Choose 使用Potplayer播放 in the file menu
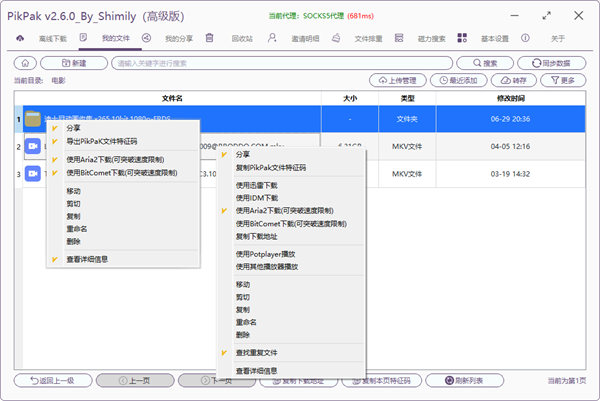 pos(291,254)
